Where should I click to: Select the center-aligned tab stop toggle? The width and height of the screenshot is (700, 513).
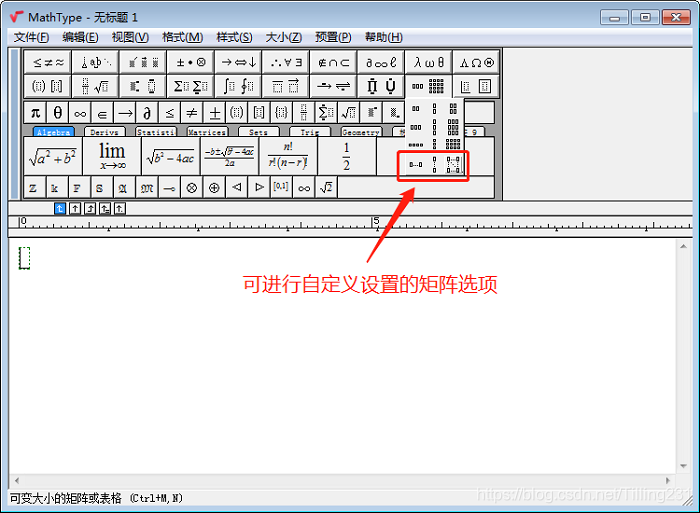pos(75,208)
